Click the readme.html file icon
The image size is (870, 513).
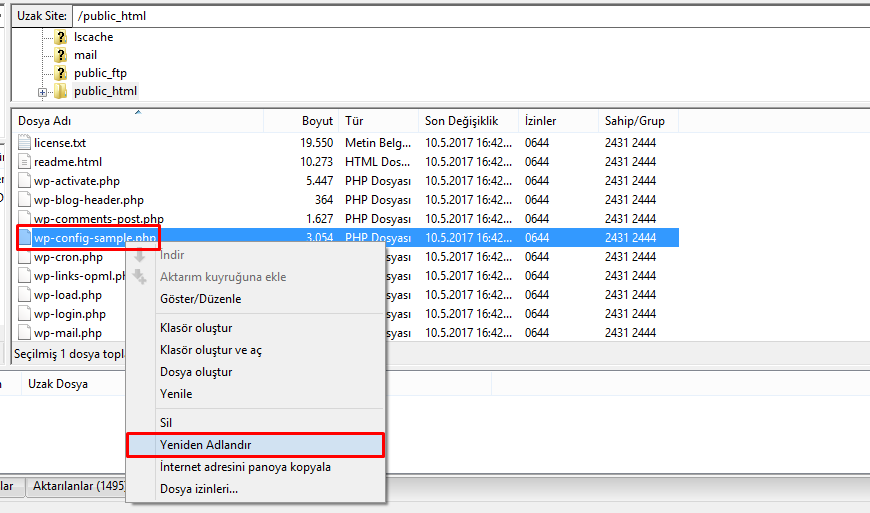coord(25,162)
